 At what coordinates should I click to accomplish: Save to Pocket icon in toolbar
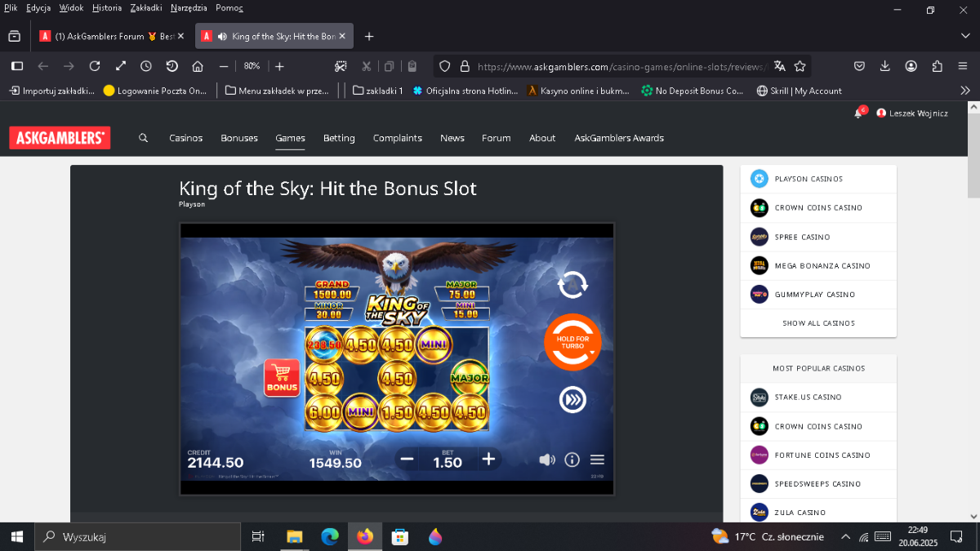tap(860, 66)
